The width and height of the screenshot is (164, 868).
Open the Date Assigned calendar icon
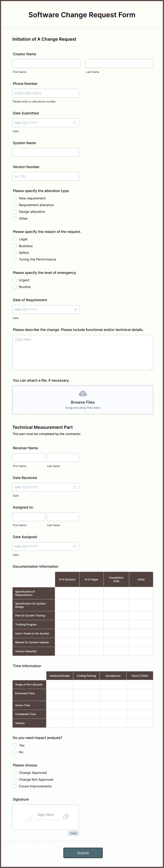pyautogui.click(x=75, y=546)
